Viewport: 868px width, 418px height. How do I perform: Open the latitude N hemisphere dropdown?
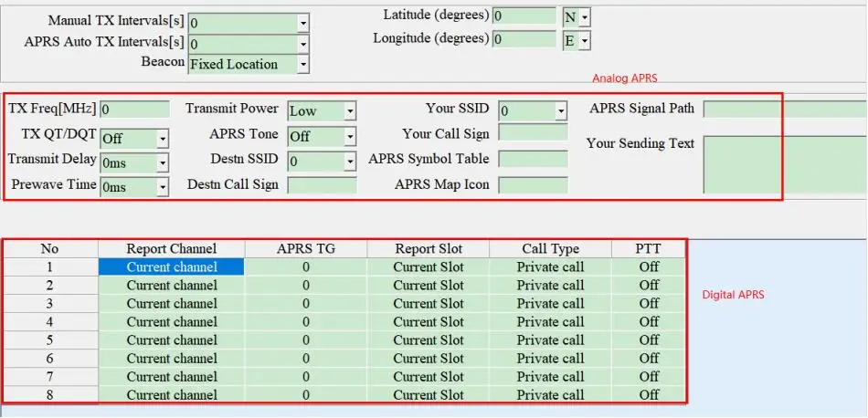click(x=585, y=17)
